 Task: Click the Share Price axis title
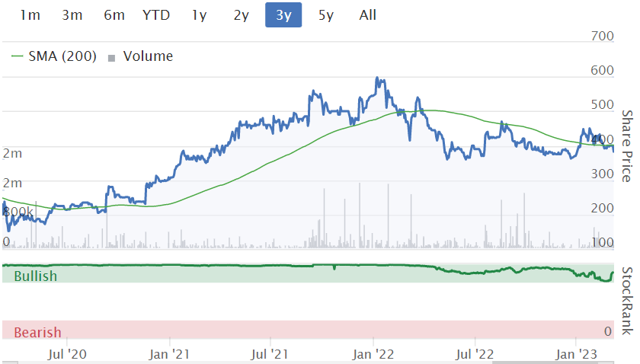[x=627, y=145]
